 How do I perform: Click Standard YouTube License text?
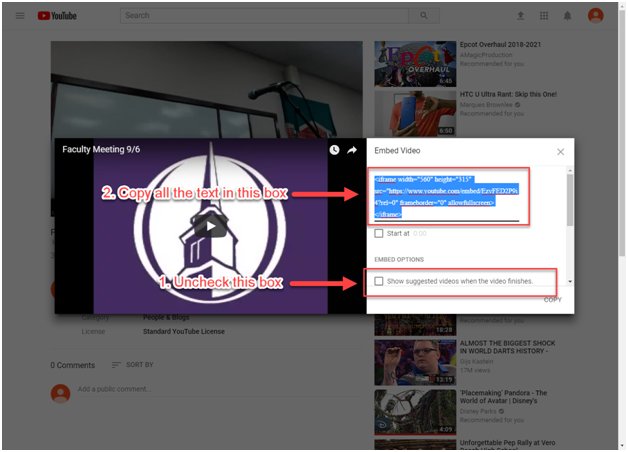184,331
